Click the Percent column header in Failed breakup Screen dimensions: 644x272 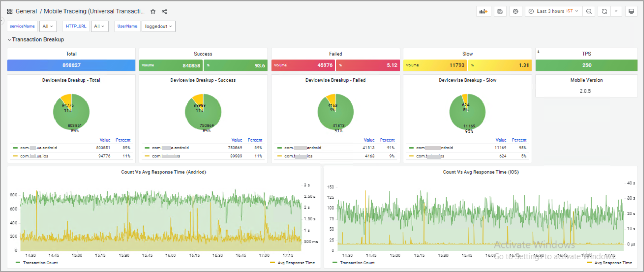click(x=387, y=140)
